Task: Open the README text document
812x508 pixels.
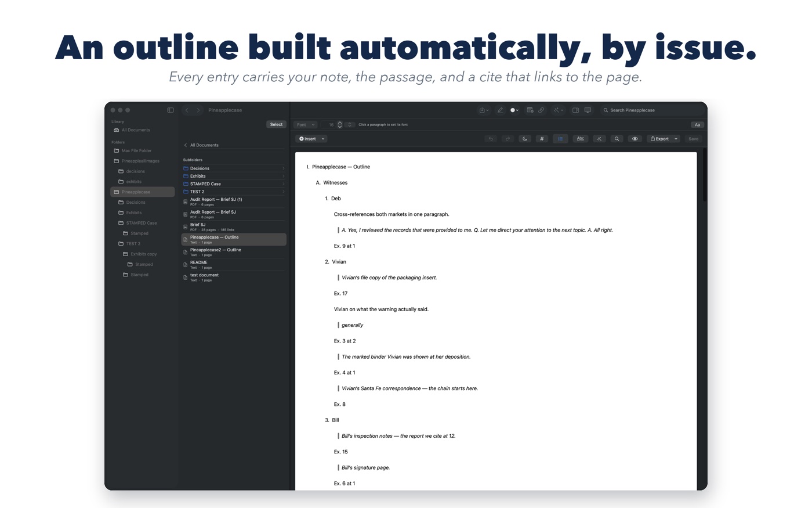Action: point(234,265)
